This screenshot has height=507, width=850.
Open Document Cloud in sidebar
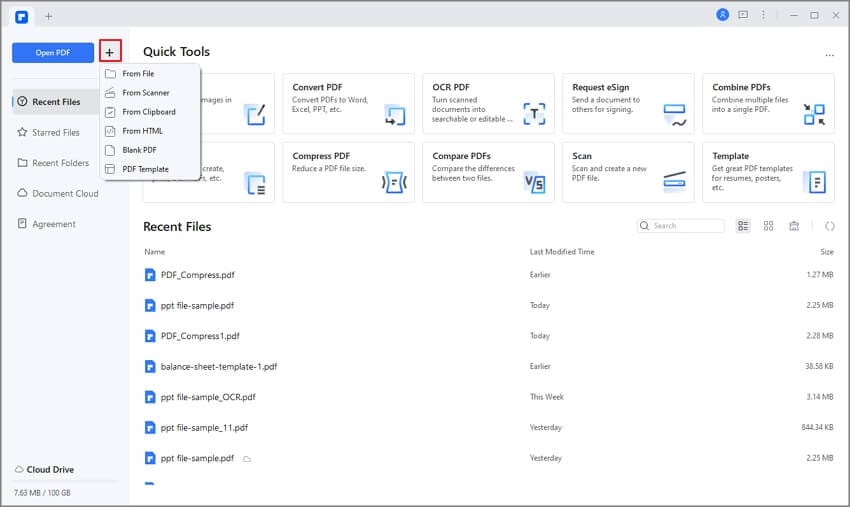(x=57, y=194)
